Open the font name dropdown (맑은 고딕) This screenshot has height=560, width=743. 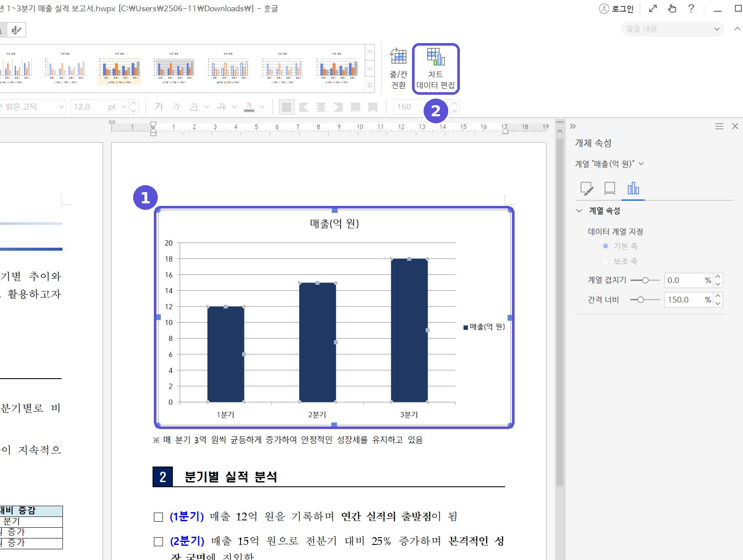pos(61,106)
